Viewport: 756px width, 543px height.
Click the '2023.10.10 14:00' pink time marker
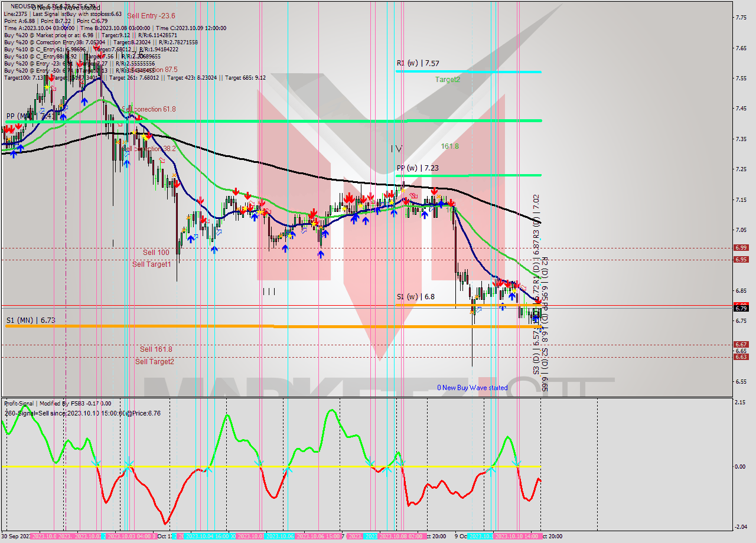click(x=517, y=537)
